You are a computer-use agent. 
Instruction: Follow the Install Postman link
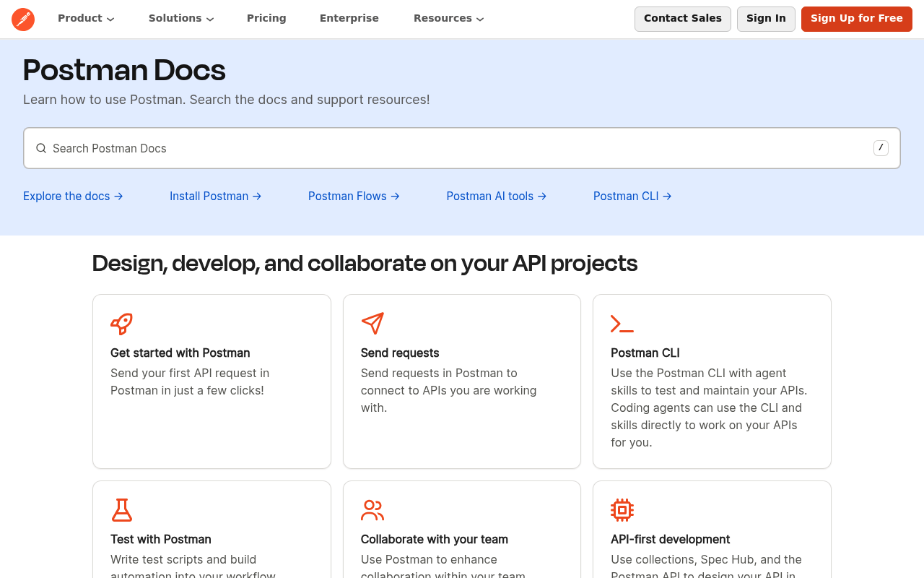pyautogui.click(x=216, y=196)
